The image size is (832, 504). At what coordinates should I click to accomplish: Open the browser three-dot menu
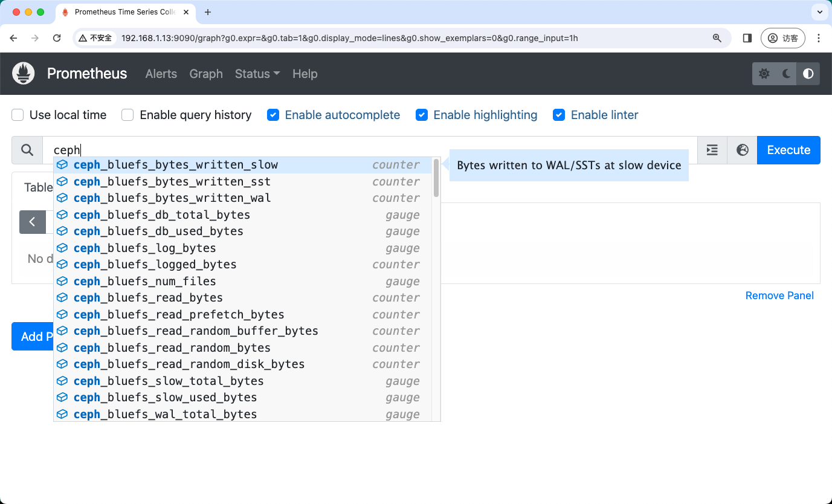click(819, 38)
